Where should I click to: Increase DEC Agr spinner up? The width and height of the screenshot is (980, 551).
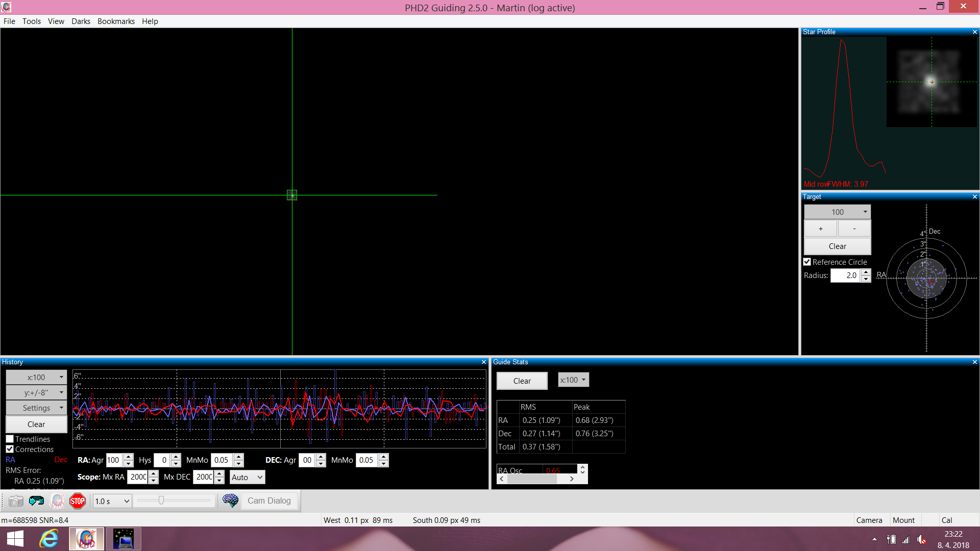321,457
